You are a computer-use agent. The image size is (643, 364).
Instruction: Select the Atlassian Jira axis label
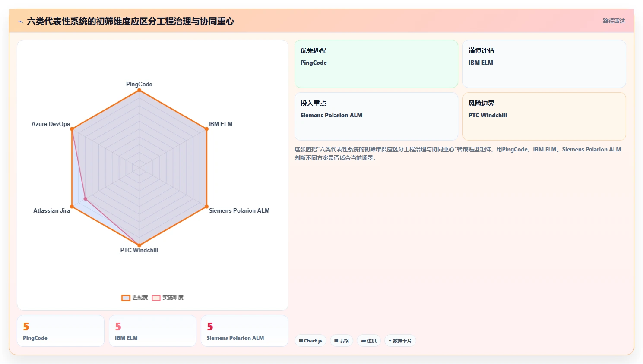click(51, 210)
